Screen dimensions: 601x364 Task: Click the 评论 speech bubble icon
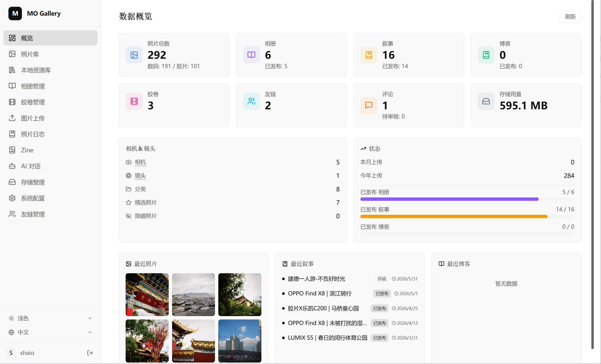[369, 105]
